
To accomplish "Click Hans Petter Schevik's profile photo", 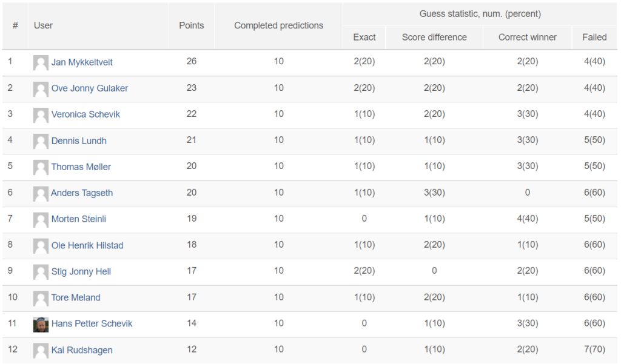I will [x=41, y=324].
